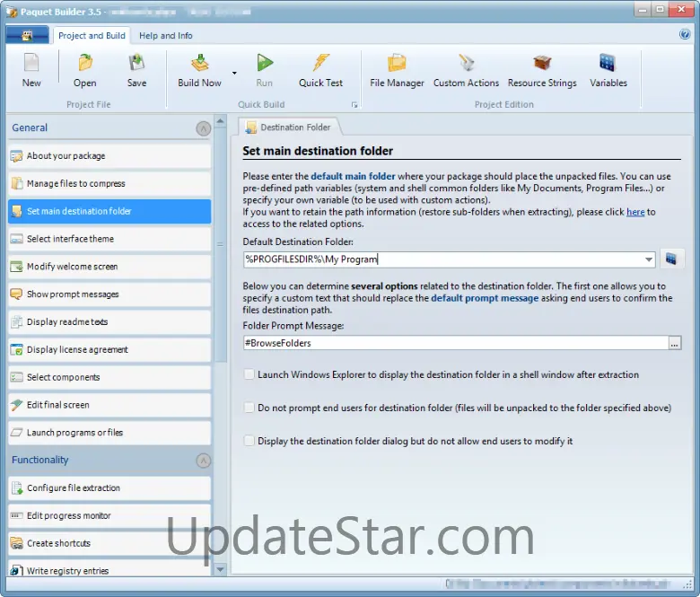This screenshot has height=597, width=700.
Task: Open Create shortcuts page
Action: tap(109, 543)
